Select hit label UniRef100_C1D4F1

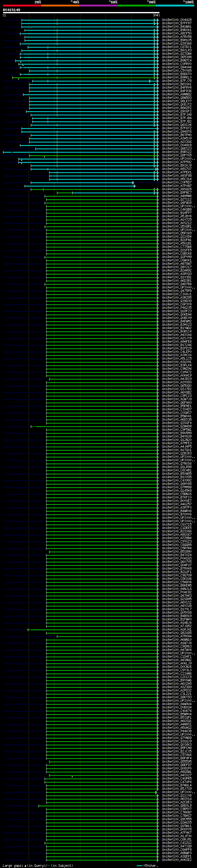click(x=177, y=656)
